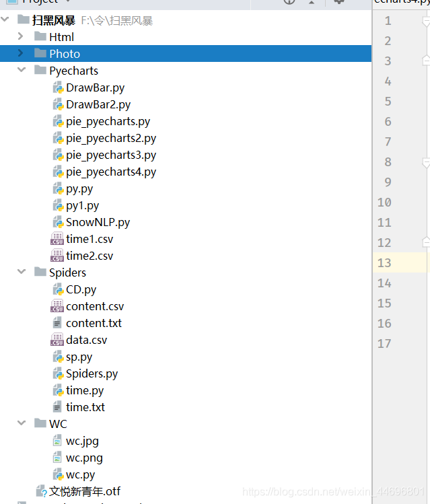Click the wc.png image file icon

point(57,458)
